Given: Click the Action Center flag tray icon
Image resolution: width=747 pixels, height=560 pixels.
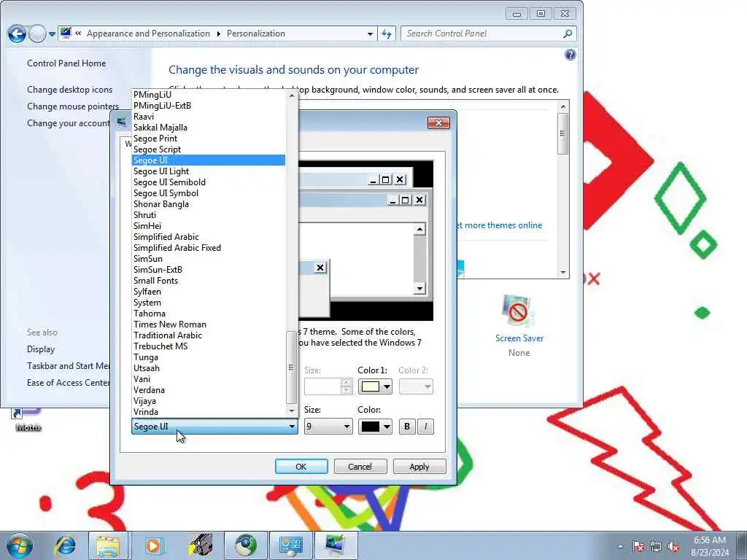Looking at the screenshot, I should [x=638, y=547].
